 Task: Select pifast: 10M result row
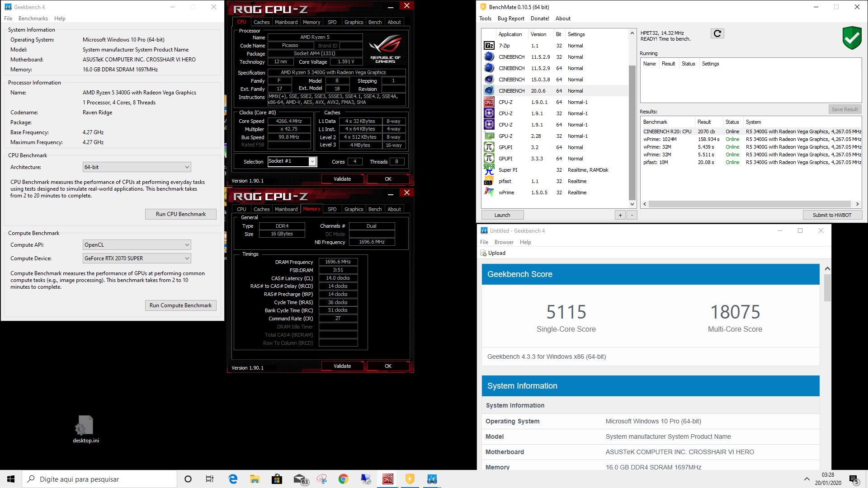coord(751,162)
